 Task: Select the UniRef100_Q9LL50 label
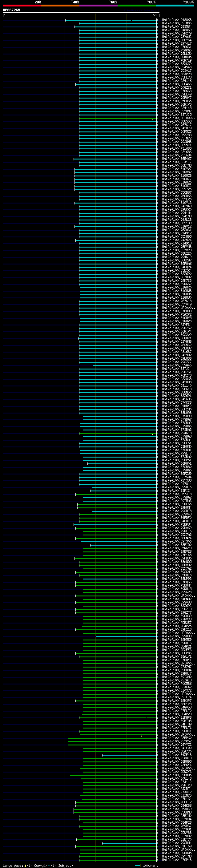pos(177,54)
